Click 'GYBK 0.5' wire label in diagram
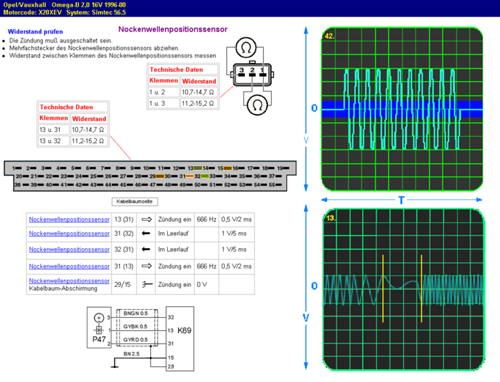 [x=135, y=326]
